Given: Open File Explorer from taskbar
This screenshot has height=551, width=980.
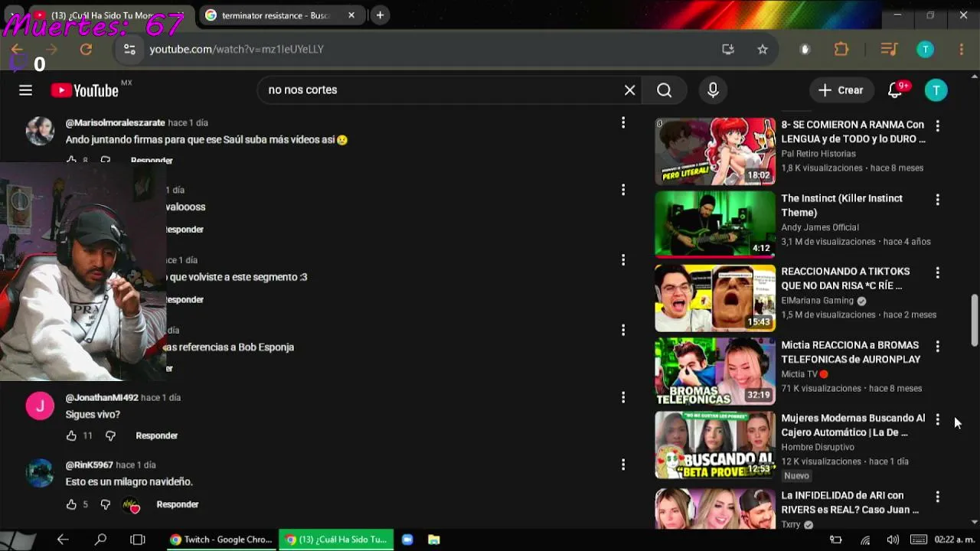Looking at the screenshot, I should tap(433, 540).
